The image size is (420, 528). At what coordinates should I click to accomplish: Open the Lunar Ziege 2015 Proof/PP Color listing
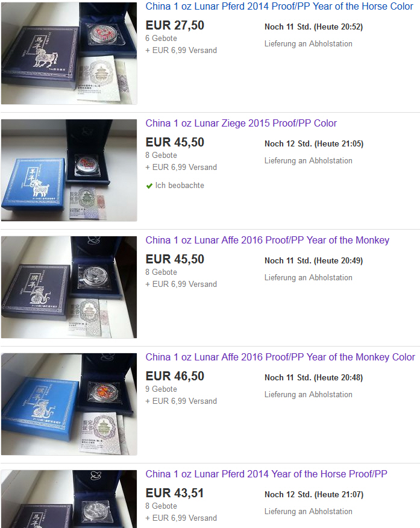click(x=241, y=123)
